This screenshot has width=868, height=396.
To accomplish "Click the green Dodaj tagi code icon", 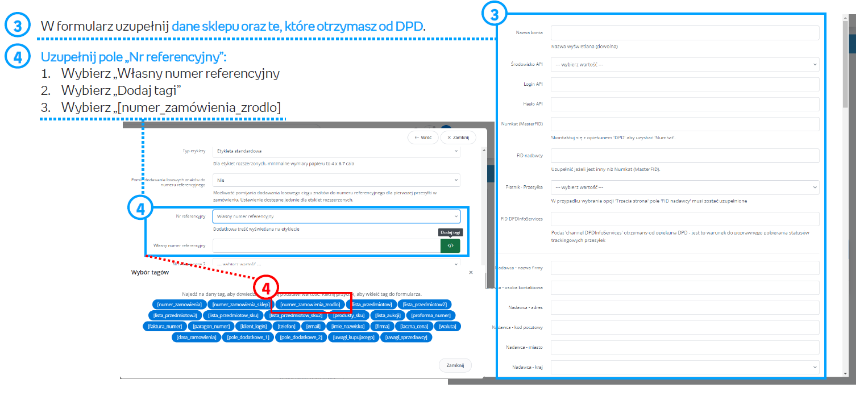I will tap(450, 245).
